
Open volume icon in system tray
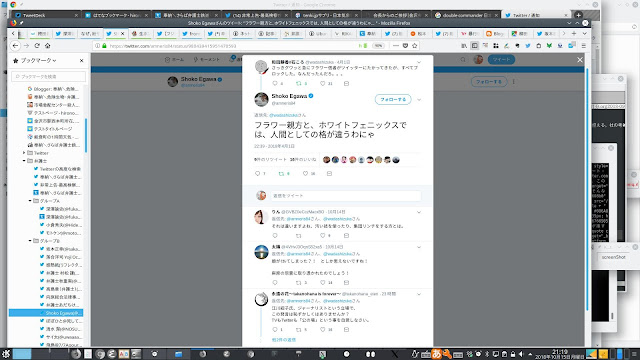point(521,354)
